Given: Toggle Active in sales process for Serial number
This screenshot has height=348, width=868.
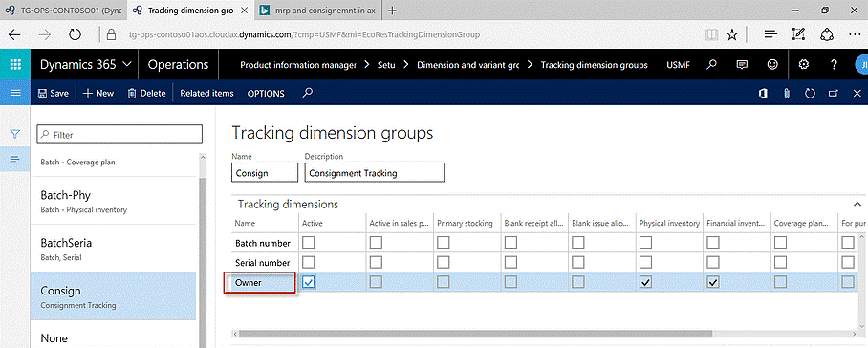Looking at the screenshot, I should [376, 262].
